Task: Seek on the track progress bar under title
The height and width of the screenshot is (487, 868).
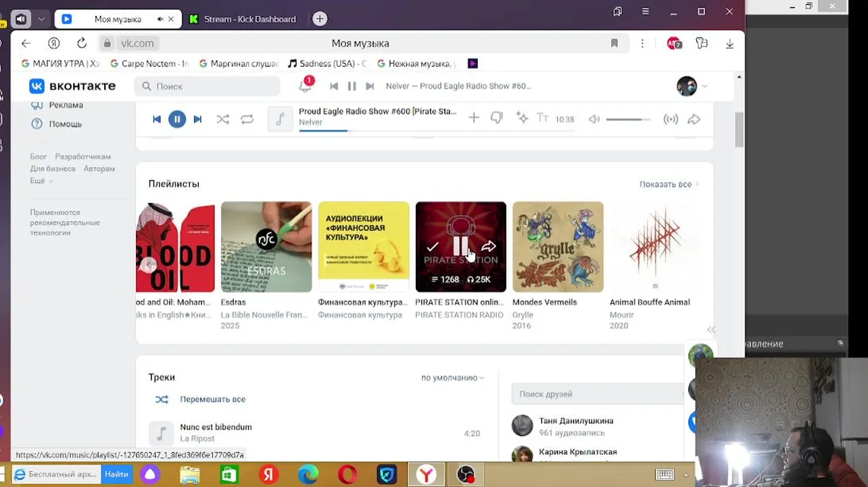Action: (x=377, y=130)
